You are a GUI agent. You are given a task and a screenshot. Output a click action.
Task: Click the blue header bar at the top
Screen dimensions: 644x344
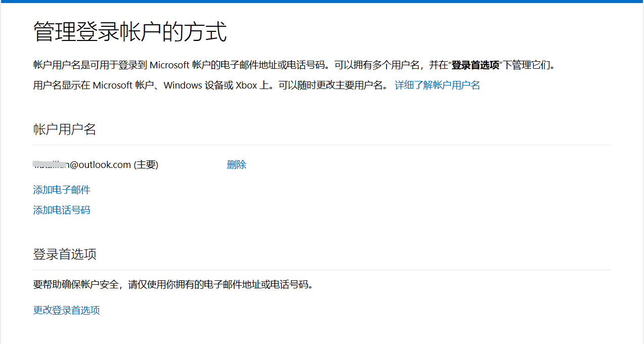coord(322,3)
